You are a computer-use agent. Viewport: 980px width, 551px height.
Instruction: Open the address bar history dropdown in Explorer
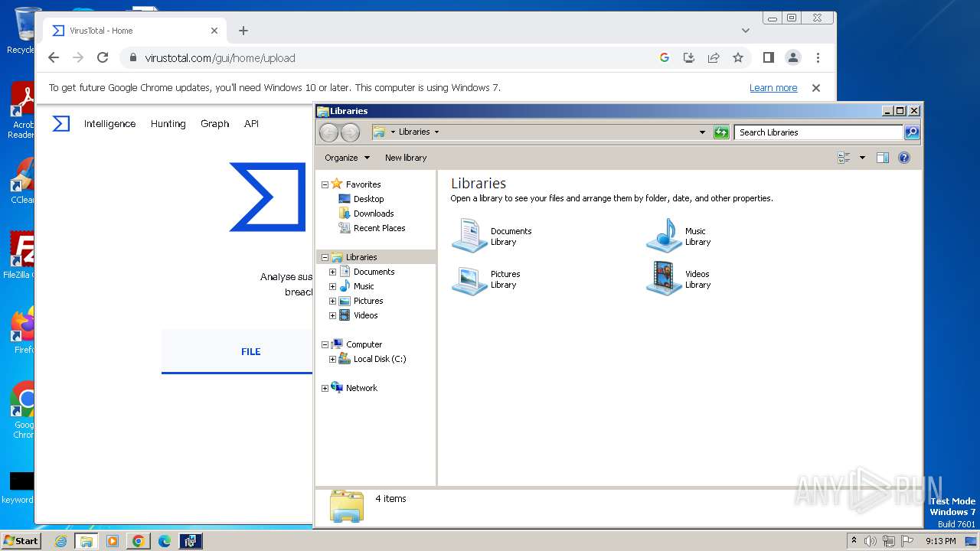pos(702,132)
